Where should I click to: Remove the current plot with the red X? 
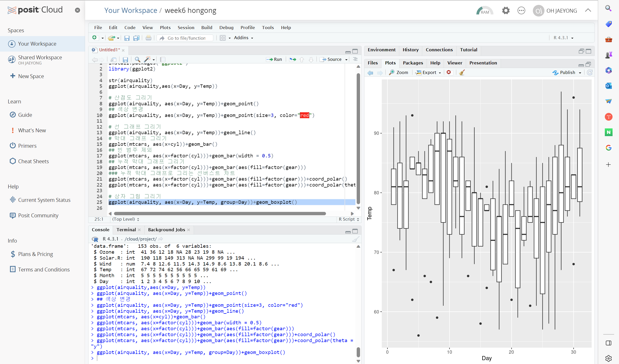(449, 72)
